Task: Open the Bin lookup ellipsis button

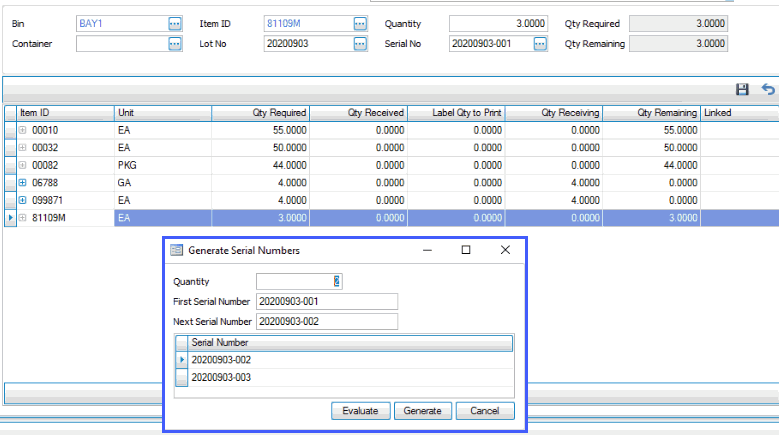Action: (175, 23)
